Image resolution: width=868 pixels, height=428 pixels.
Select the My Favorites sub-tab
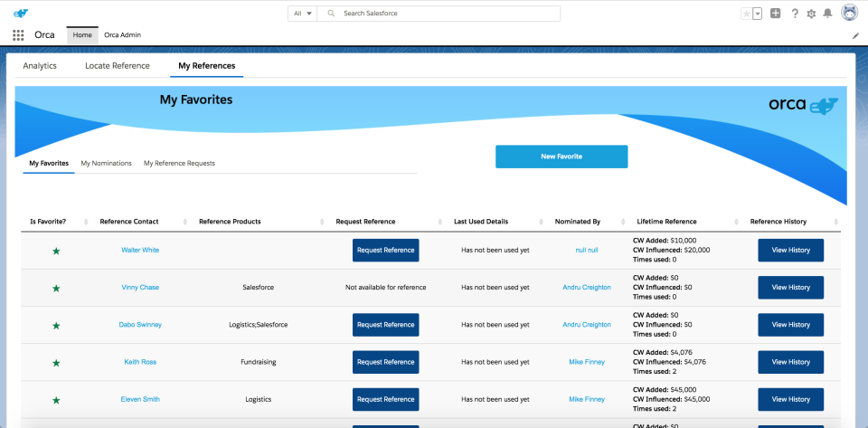(49, 164)
